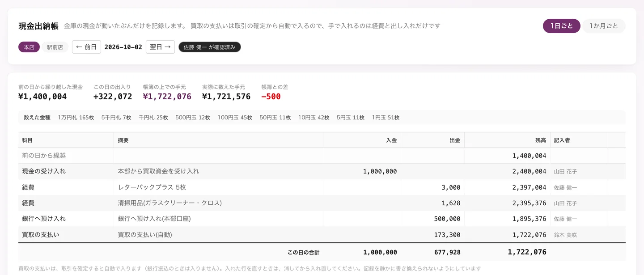Select the 現金の受け入れ row
The height and width of the screenshot is (275, 644).
click(x=322, y=171)
